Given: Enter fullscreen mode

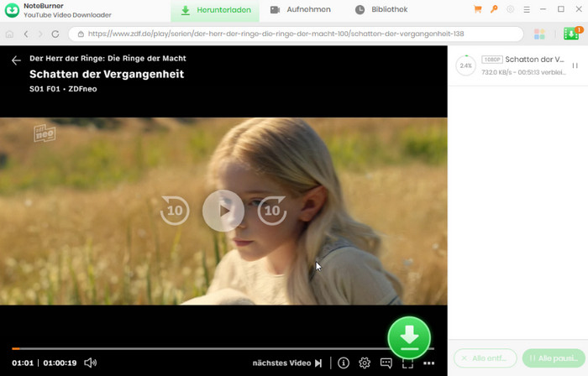Looking at the screenshot, I should [407, 363].
